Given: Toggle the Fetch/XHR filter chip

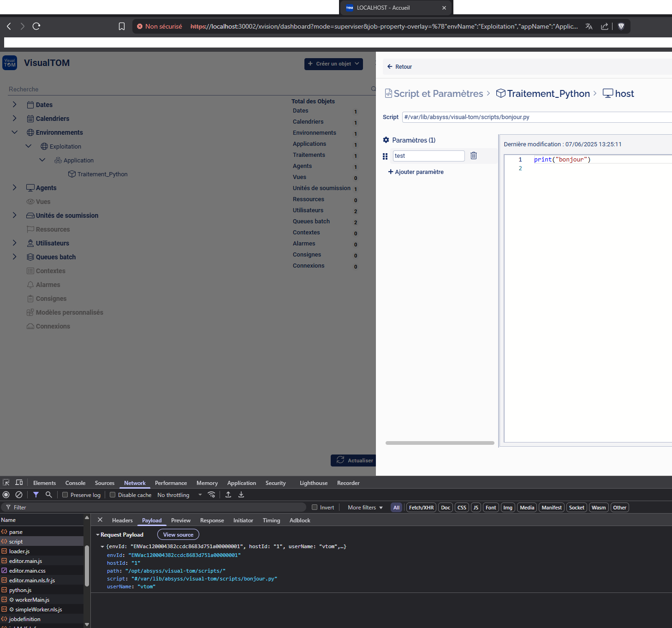Looking at the screenshot, I should pos(421,508).
